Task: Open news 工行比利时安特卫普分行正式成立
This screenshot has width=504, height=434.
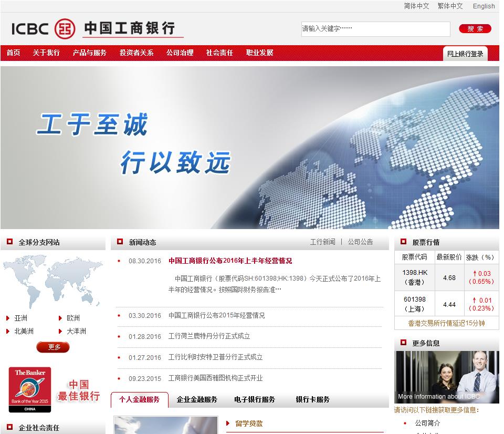Action: [x=216, y=357]
